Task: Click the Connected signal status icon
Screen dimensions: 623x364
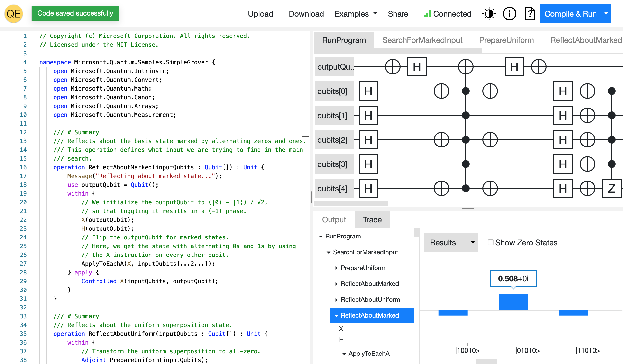Action: pyautogui.click(x=427, y=14)
